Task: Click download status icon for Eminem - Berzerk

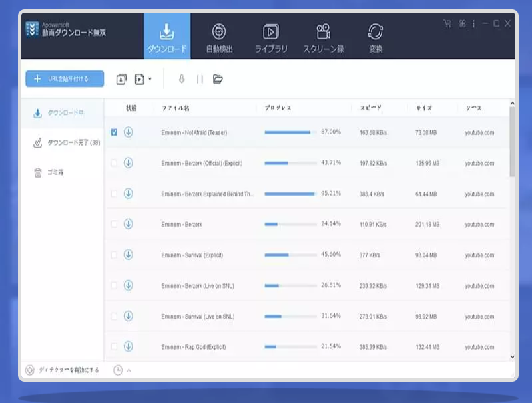Action: (x=129, y=224)
